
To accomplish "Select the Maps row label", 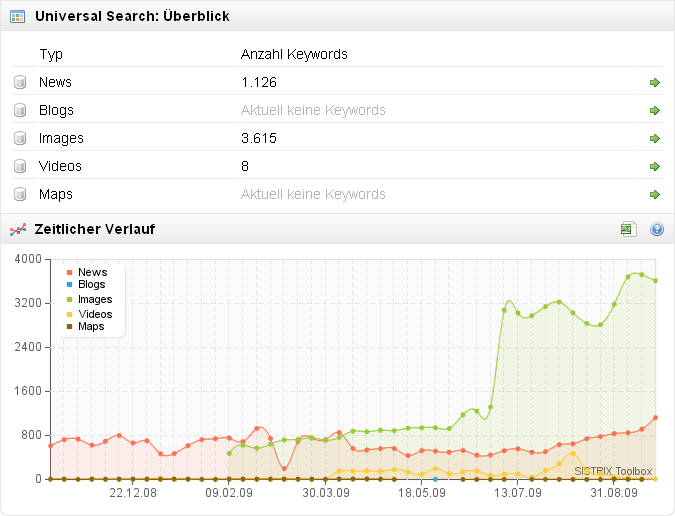I will (55, 194).
